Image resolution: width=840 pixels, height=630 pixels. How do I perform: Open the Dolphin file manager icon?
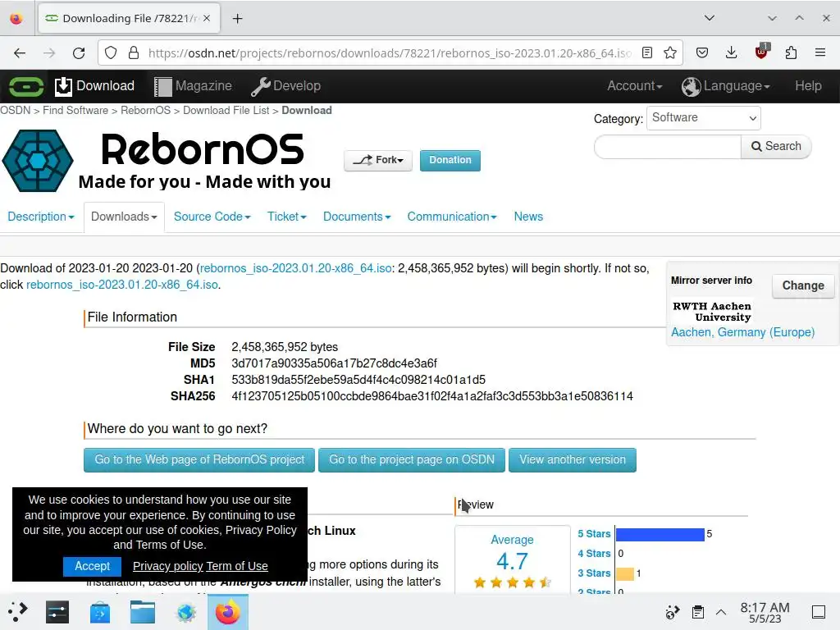143,612
